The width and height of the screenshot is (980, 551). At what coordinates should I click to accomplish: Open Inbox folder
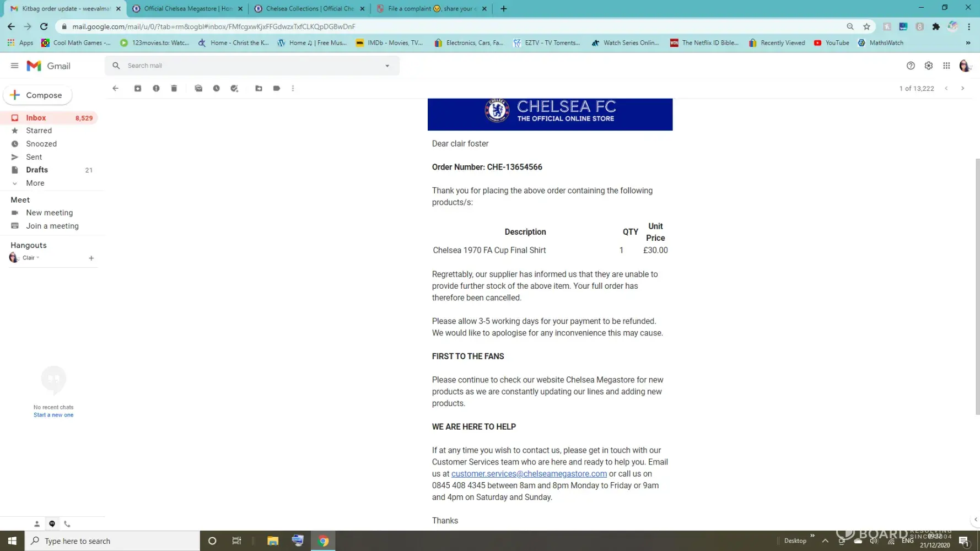(x=49, y=118)
